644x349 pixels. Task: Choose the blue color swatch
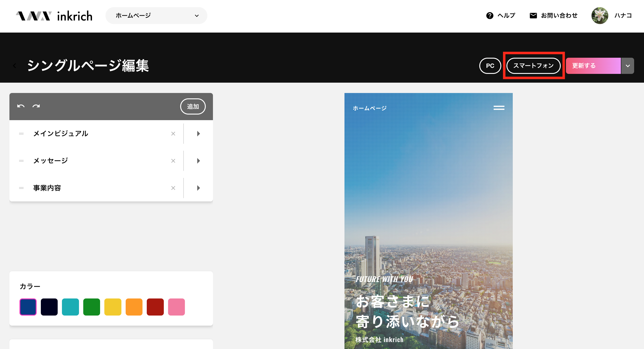coord(28,307)
